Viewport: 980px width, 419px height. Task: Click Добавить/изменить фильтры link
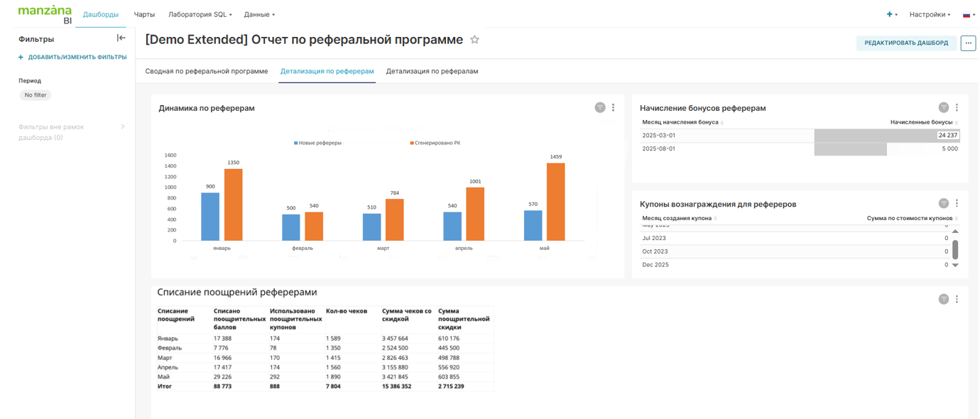73,58
